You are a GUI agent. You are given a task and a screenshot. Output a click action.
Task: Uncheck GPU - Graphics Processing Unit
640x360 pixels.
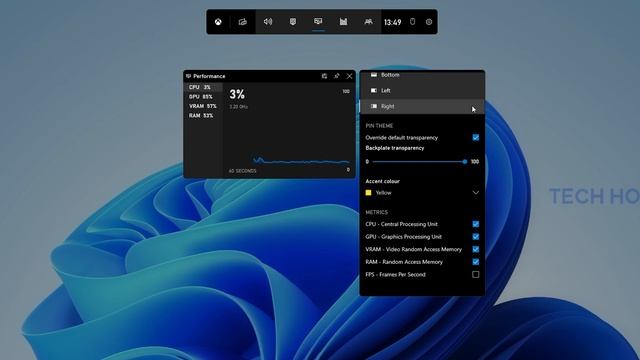click(476, 237)
